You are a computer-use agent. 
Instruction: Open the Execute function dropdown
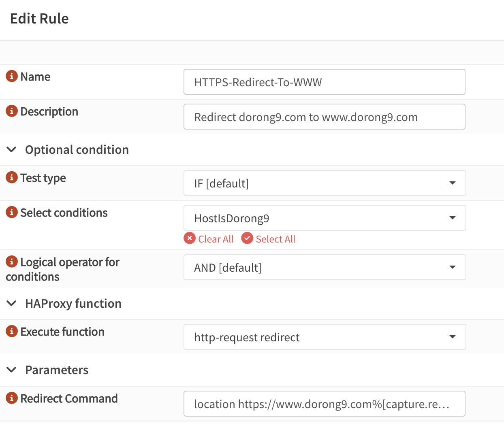tap(325, 337)
